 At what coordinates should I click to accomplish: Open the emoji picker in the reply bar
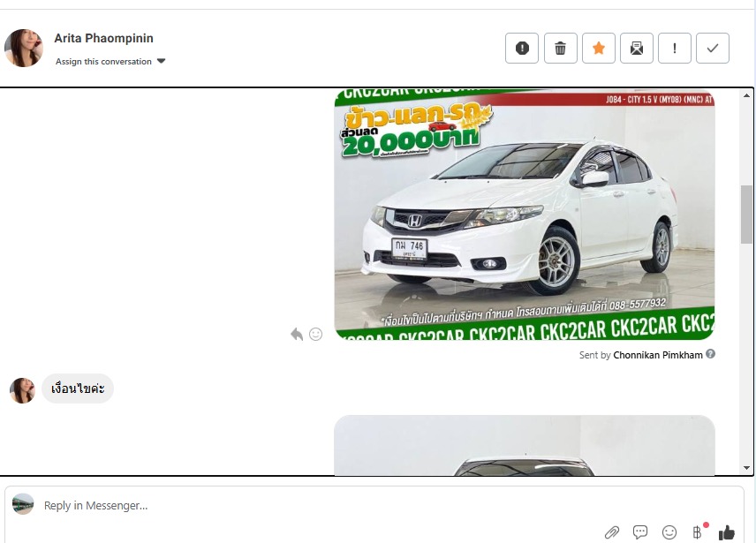tap(669, 532)
